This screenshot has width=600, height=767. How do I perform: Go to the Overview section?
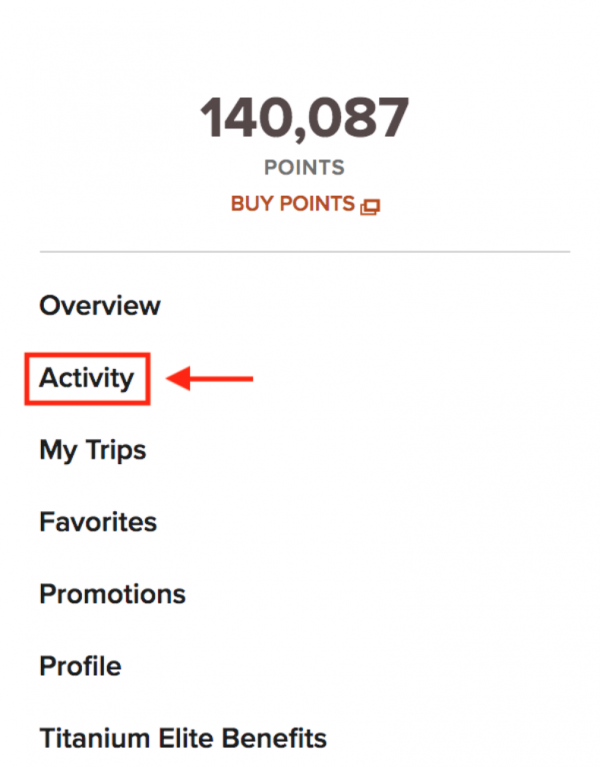pos(100,306)
